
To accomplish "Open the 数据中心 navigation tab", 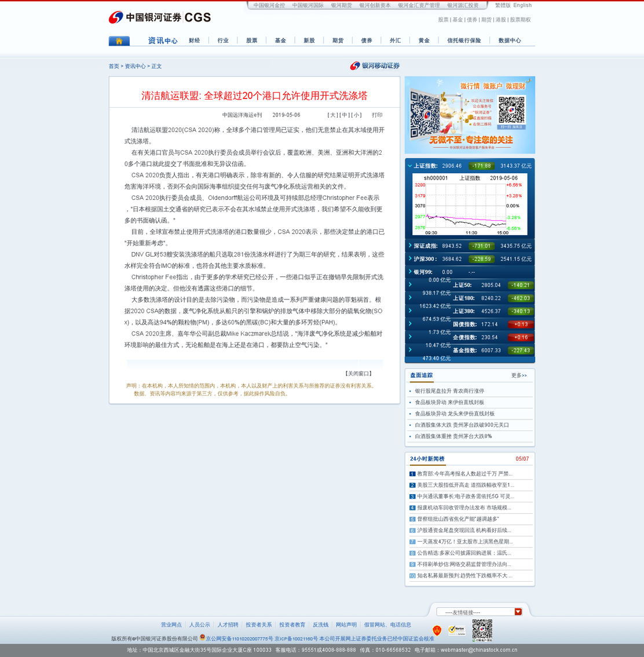I will 510,41.
